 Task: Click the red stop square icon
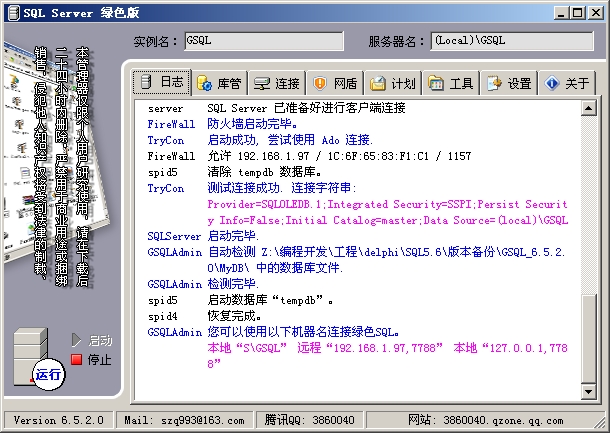tap(77, 359)
